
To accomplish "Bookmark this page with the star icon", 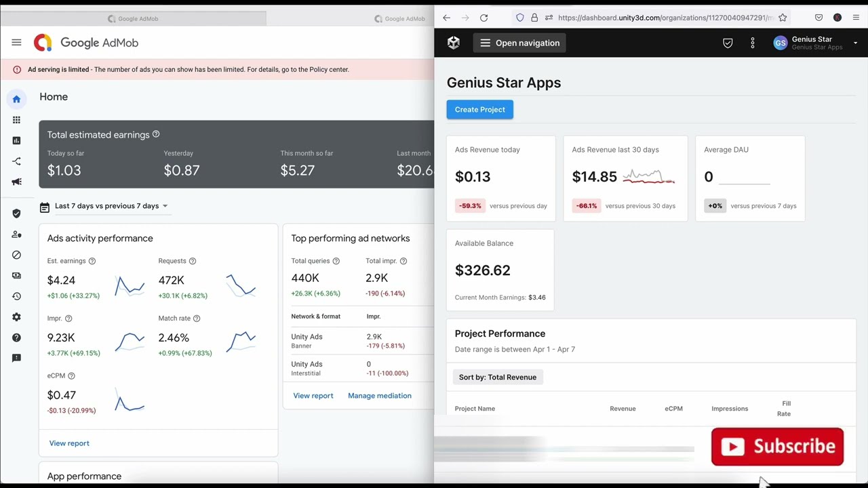I will 783,18.
